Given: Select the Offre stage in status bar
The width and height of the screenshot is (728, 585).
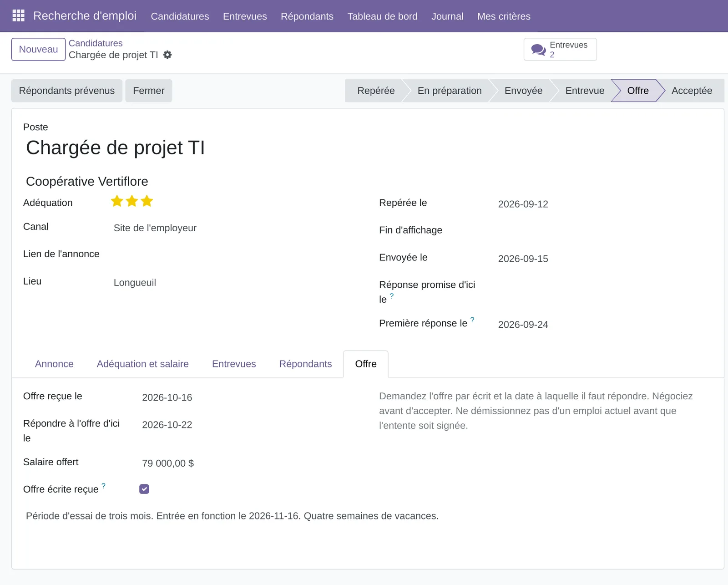Looking at the screenshot, I should click(x=638, y=91).
